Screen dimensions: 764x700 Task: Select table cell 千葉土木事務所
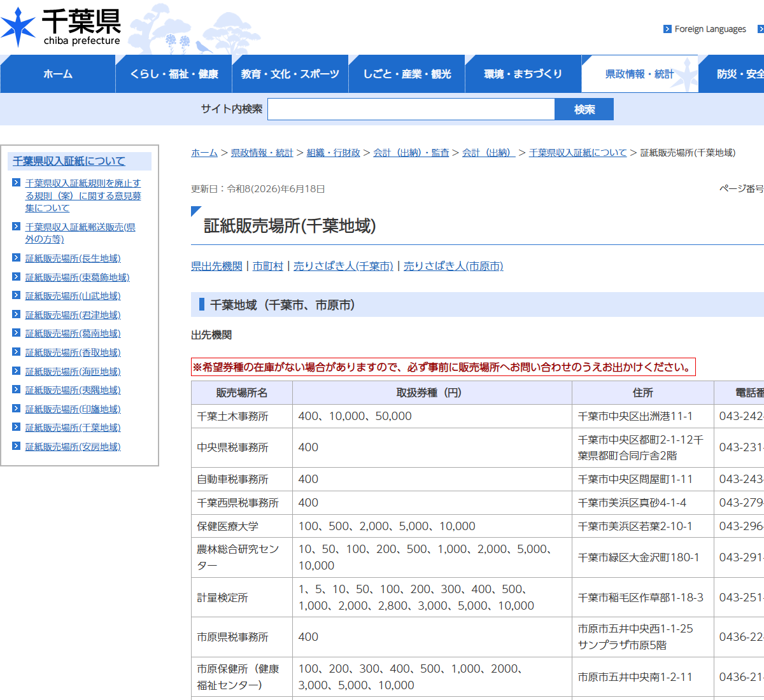pyautogui.click(x=242, y=416)
